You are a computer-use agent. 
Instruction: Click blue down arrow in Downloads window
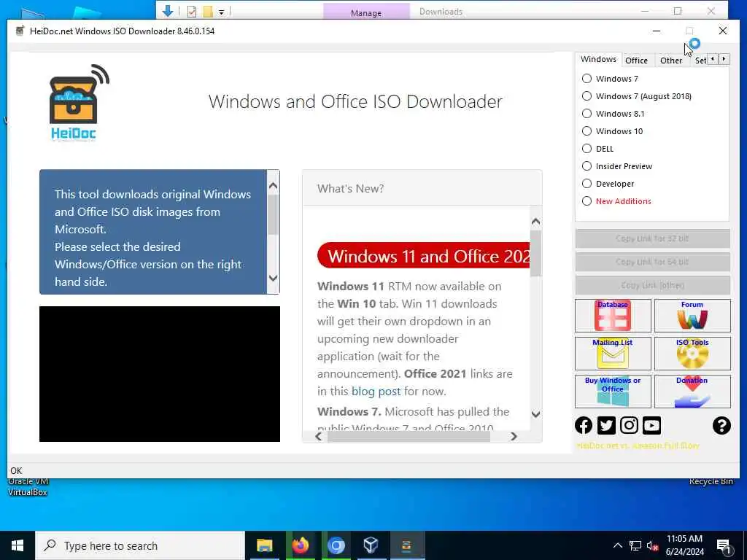[167, 11]
